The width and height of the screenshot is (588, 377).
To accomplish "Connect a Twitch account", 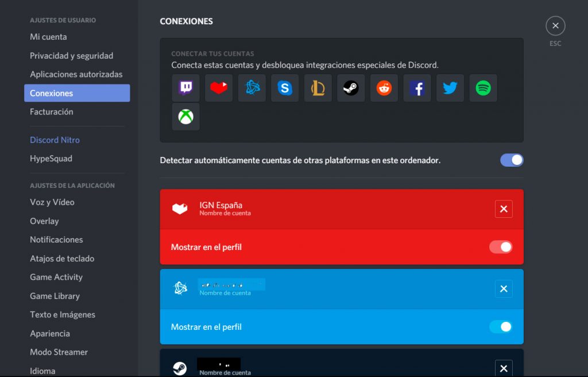I will click(x=185, y=87).
